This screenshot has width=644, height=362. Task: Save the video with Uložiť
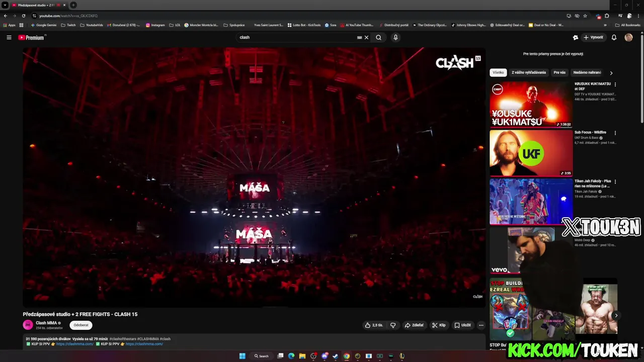463,325
